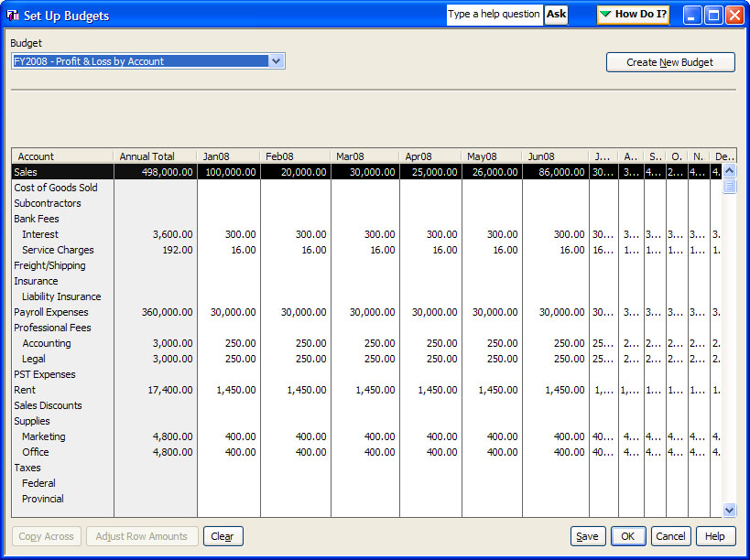Click the Ask button
This screenshot has width=750, height=560.
coord(556,15)
